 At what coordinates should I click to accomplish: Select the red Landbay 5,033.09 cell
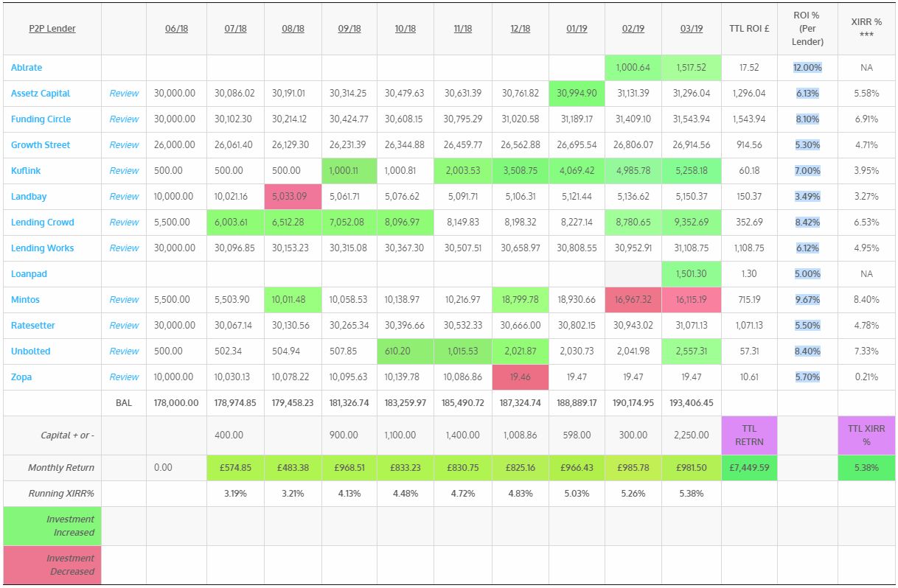pos(293,197)
